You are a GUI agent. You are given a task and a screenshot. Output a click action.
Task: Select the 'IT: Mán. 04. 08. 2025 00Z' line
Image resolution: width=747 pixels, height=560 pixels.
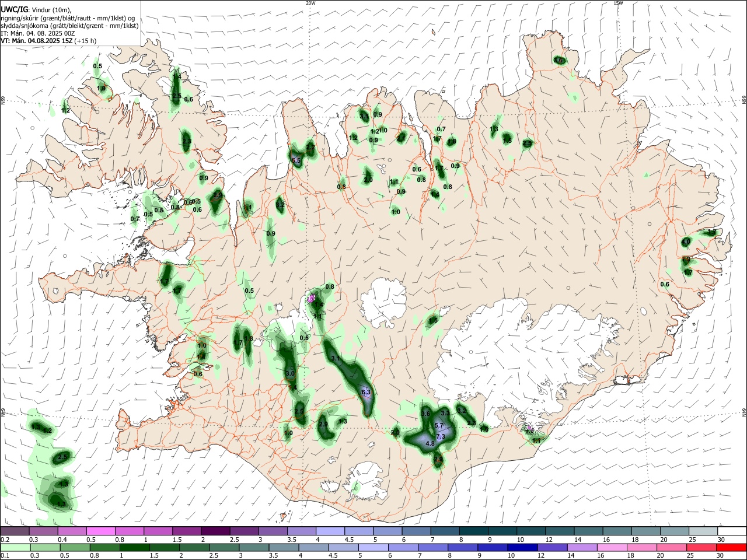pyautogui.click(x=37, y=33)
